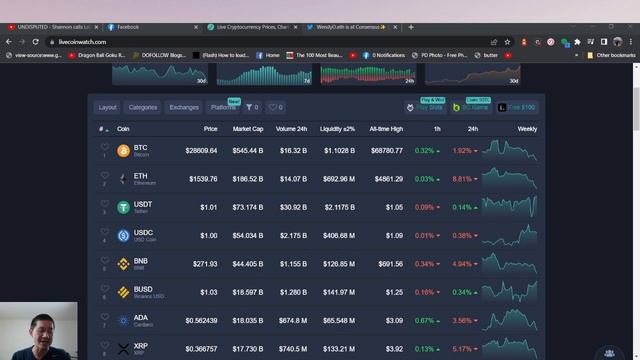This screenshot has height=360, width=640.
Task: Click the Cardano ADA coin logo
Action: (123, 320)
